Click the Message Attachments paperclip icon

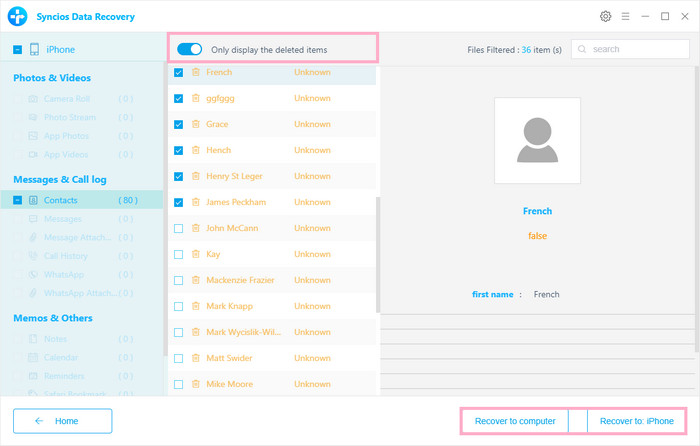(33, 237)
